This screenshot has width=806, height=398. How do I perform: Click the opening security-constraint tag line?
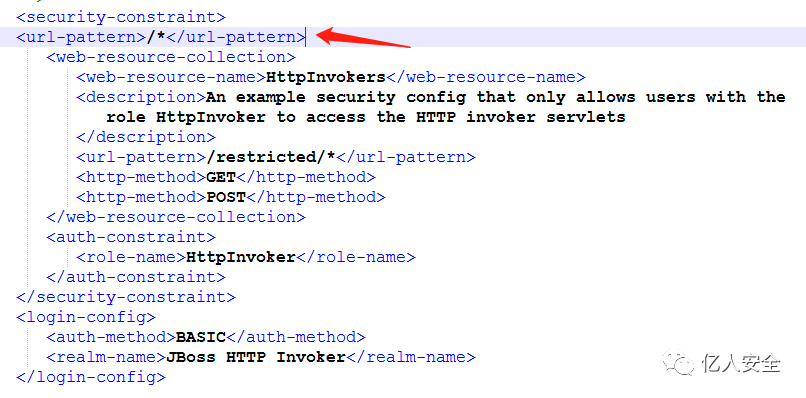click(121, 17)
